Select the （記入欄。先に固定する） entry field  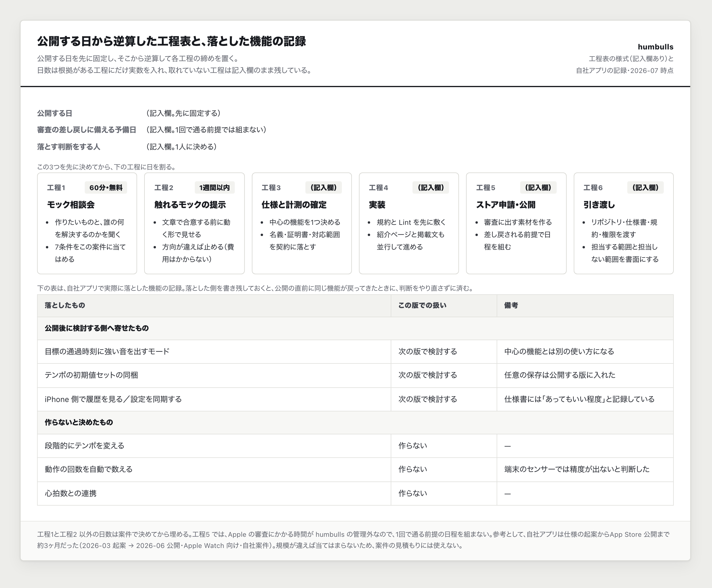183,113
